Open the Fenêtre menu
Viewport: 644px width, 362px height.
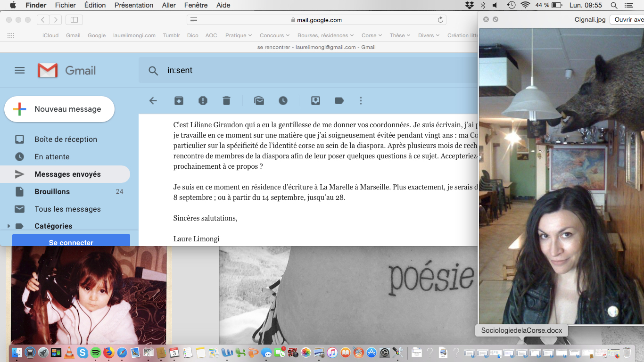tap(196, 5)
